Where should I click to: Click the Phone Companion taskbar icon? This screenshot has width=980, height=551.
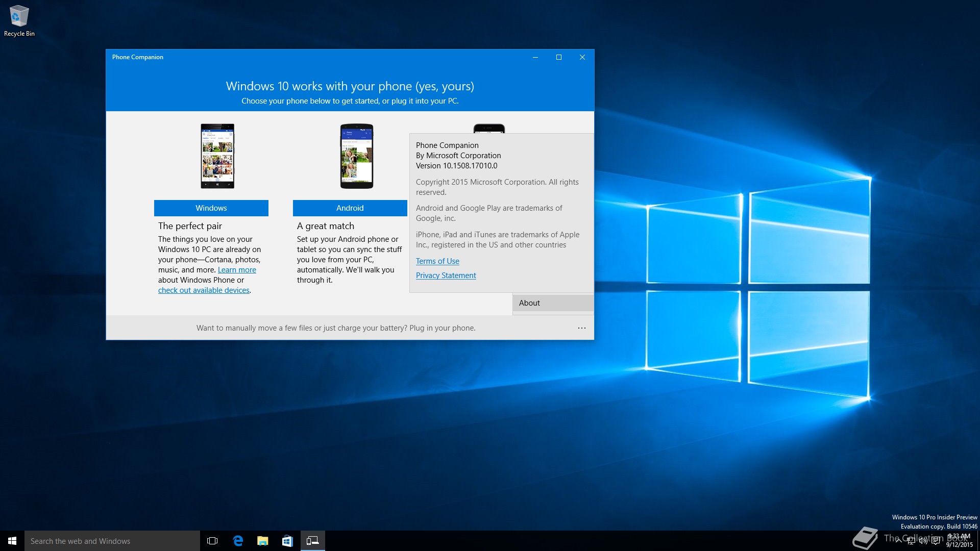(312, 541)
